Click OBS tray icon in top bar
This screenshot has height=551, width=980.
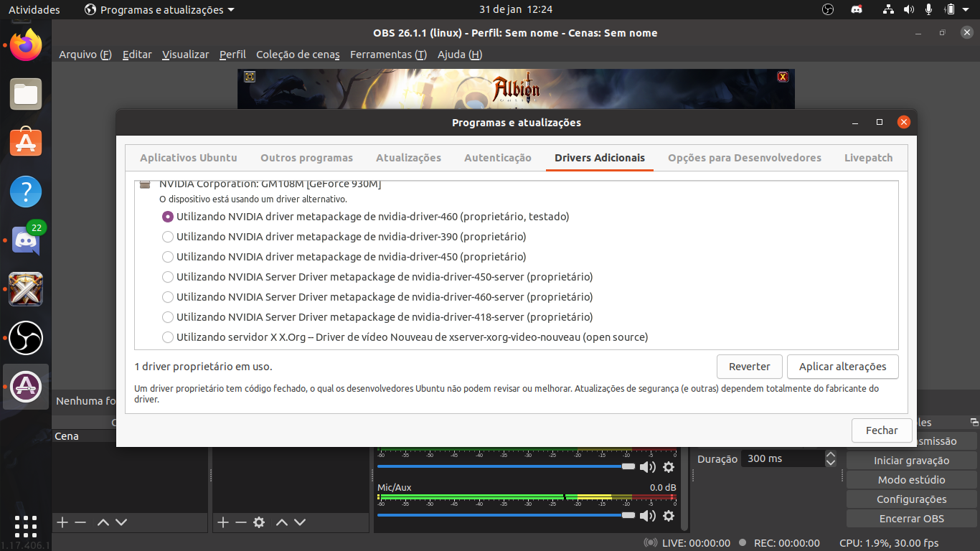tap(828, 9)
